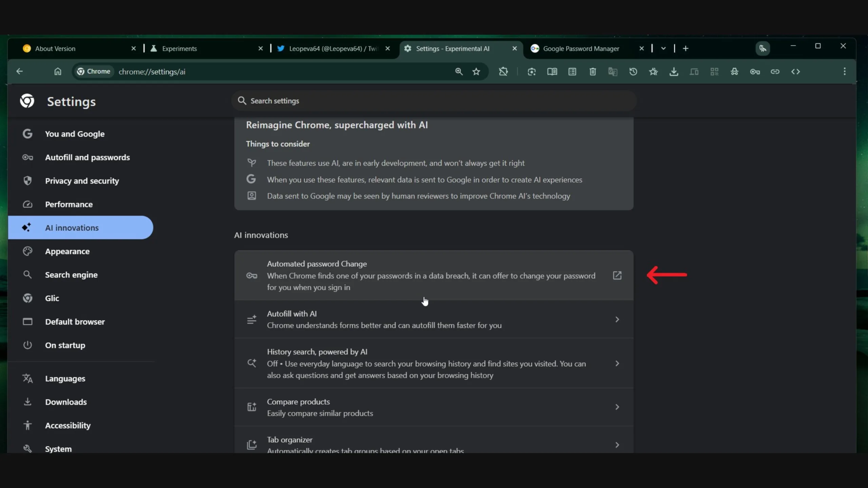Expand Tab organizer settings arrow
This screenshot has height=488, width=868.
pyautogui.click(x=617, y=445)
